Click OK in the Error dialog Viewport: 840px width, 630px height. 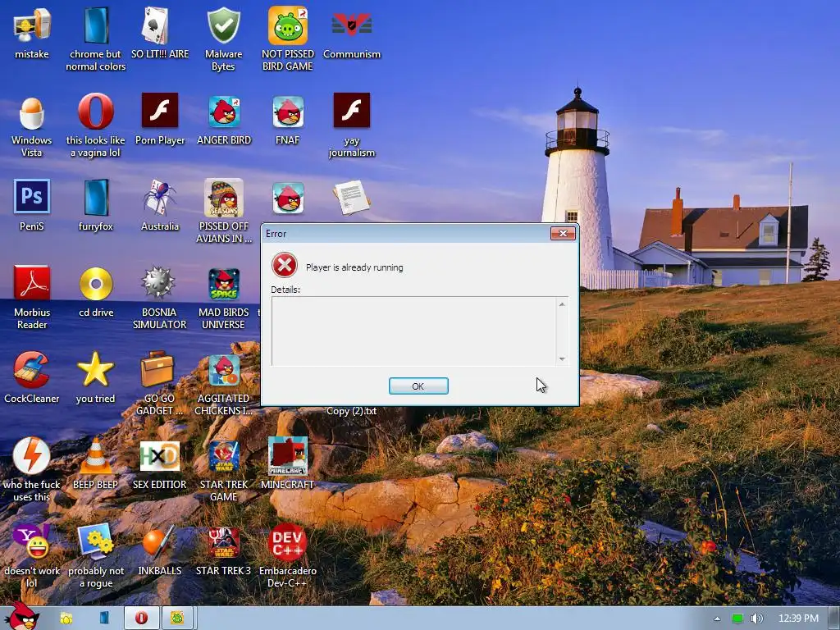pyautogui.click(x=418, y=386)
